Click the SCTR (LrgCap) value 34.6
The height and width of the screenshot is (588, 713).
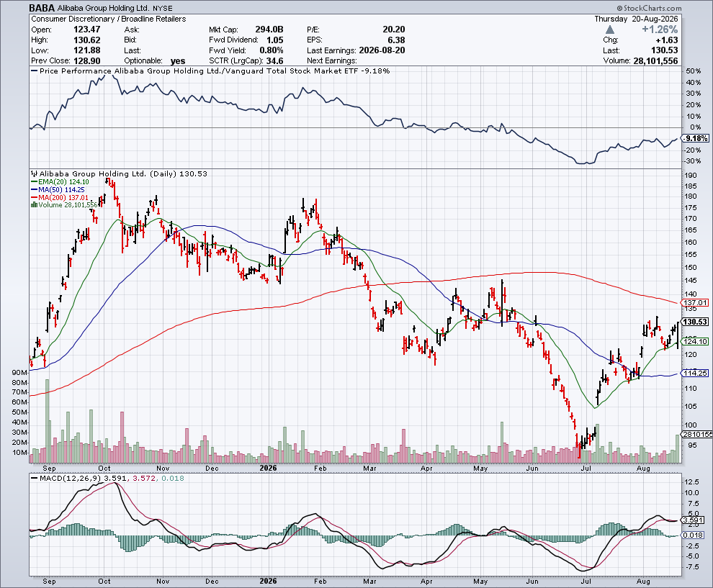click(274, 61)
